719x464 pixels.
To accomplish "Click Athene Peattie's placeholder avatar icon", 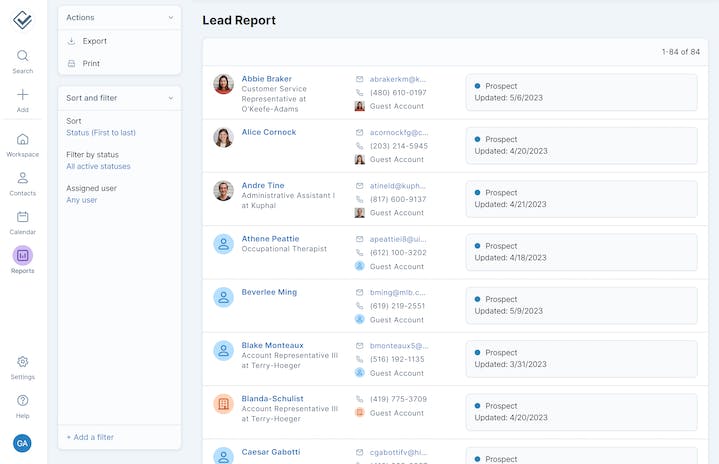I will pyautogui.click(x=223, y=244).
